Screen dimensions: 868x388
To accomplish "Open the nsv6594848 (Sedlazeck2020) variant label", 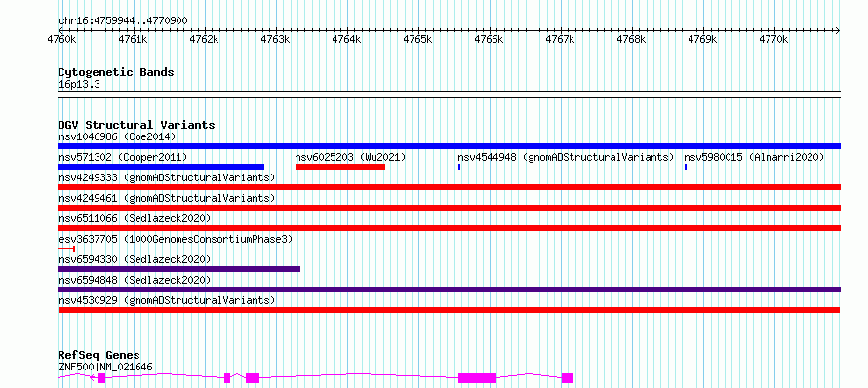I will 135,280.
